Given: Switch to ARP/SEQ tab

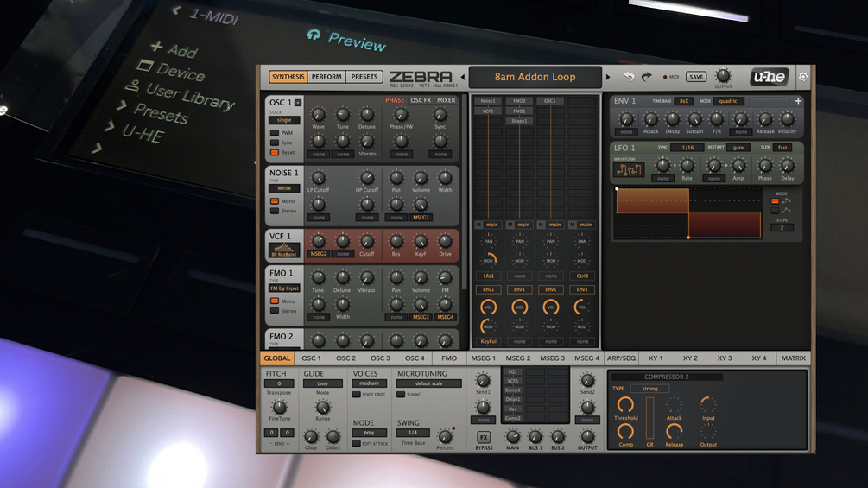Looking at the screenshot, I should point(621,358).
